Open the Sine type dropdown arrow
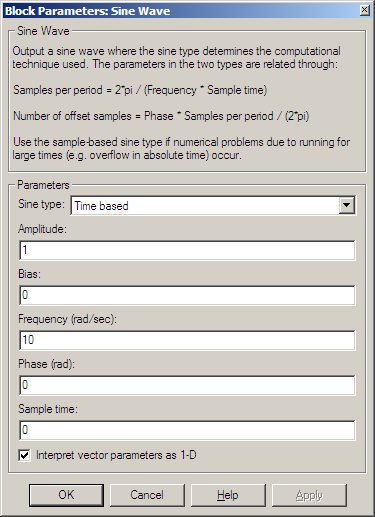 (347, 205)
